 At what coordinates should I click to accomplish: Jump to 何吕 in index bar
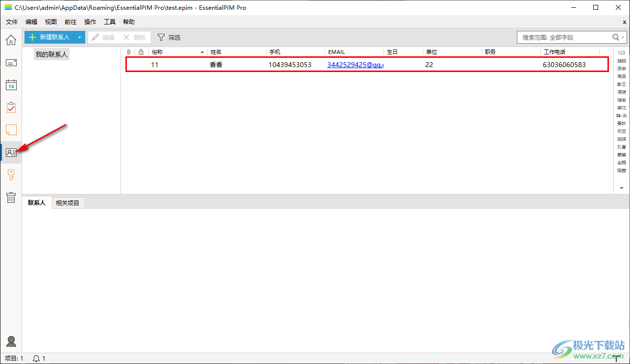[621, 131]
